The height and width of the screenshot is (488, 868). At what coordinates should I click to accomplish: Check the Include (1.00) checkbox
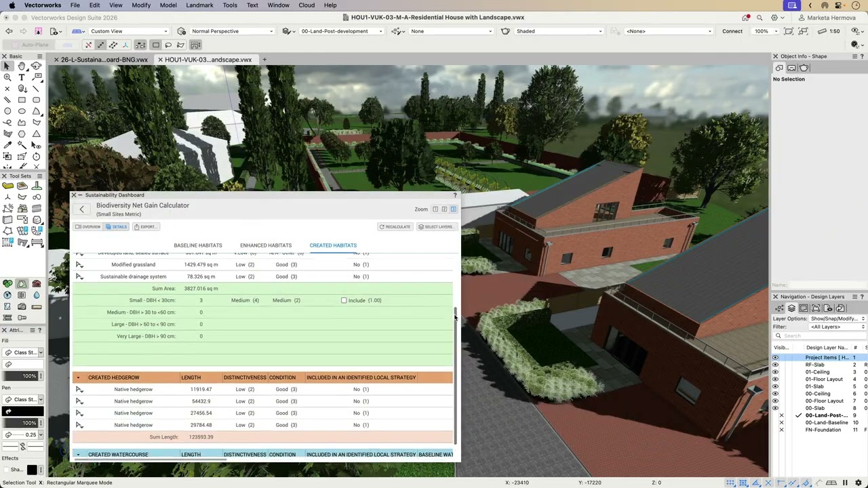coord(344,300)
